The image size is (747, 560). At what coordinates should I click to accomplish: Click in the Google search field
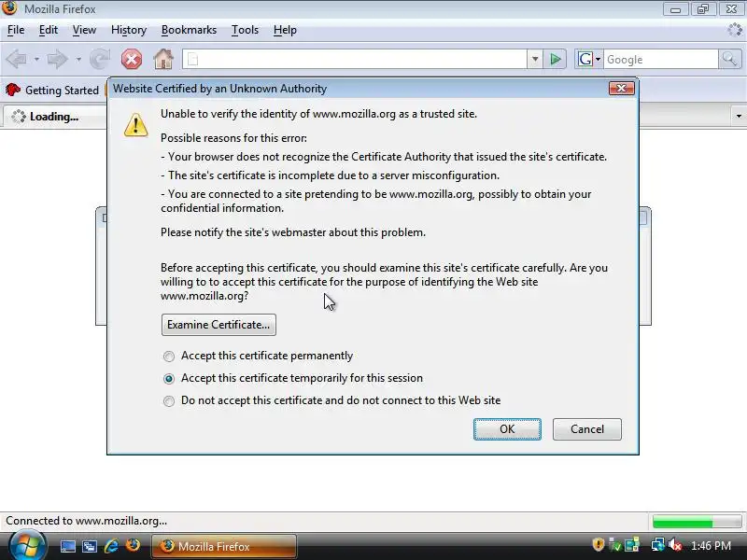661,60
